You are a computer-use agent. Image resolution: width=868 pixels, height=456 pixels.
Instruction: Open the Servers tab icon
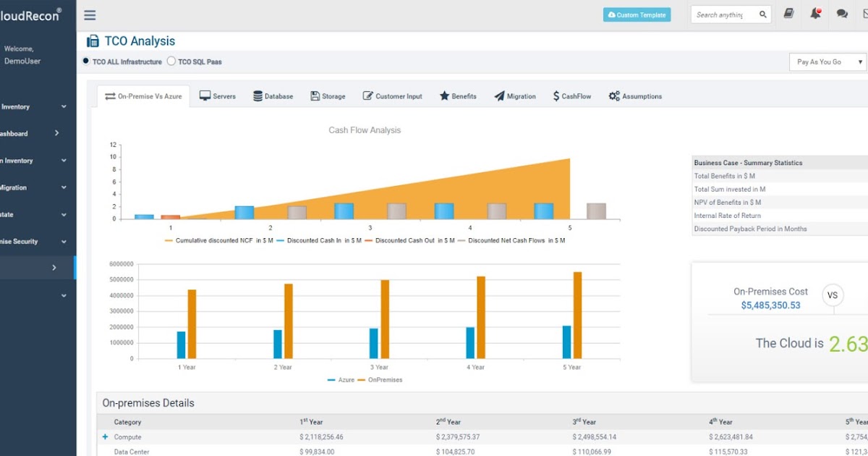coord(207,95)
